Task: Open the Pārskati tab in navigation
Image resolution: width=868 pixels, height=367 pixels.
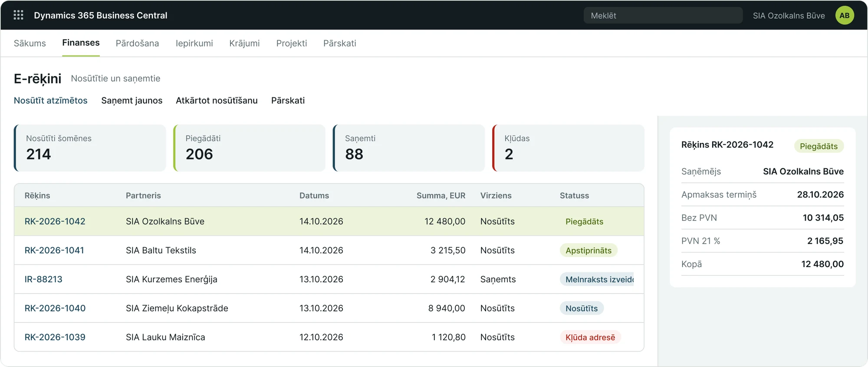Action: pyautogui.click(x=340, y=43)
